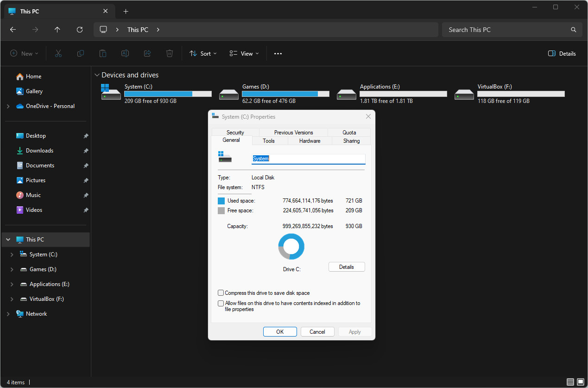588x388 pixels.
Task: Click the Up arrow navigation icon
Action: [x=57, y=30]
